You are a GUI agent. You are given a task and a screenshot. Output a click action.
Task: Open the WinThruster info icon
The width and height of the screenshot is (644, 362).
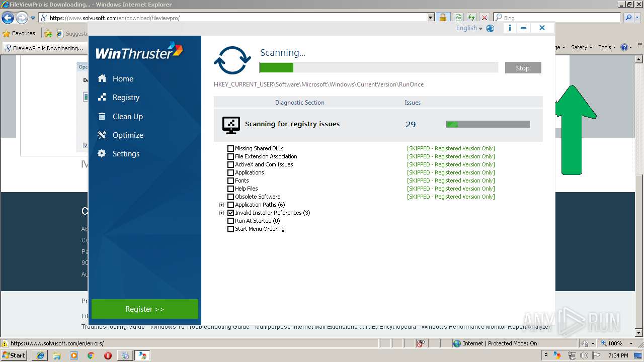click(510, 28)
